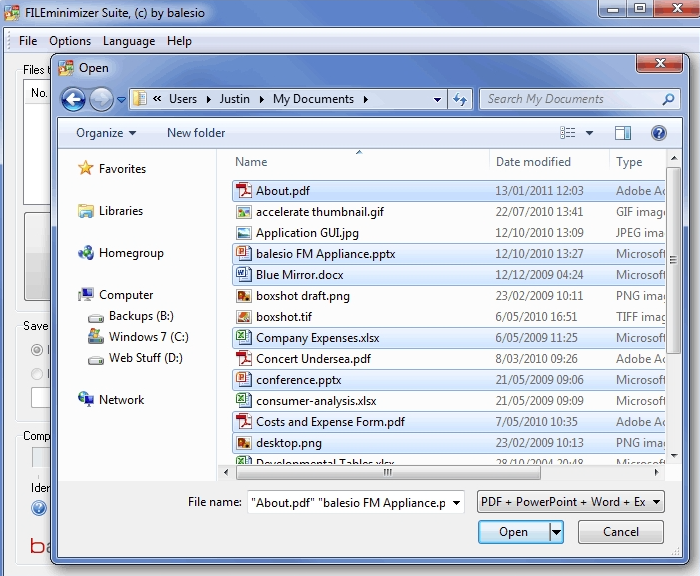Click the refresh icon beside address bar
This screenshot has height=576, width=700.
[460, 99]
